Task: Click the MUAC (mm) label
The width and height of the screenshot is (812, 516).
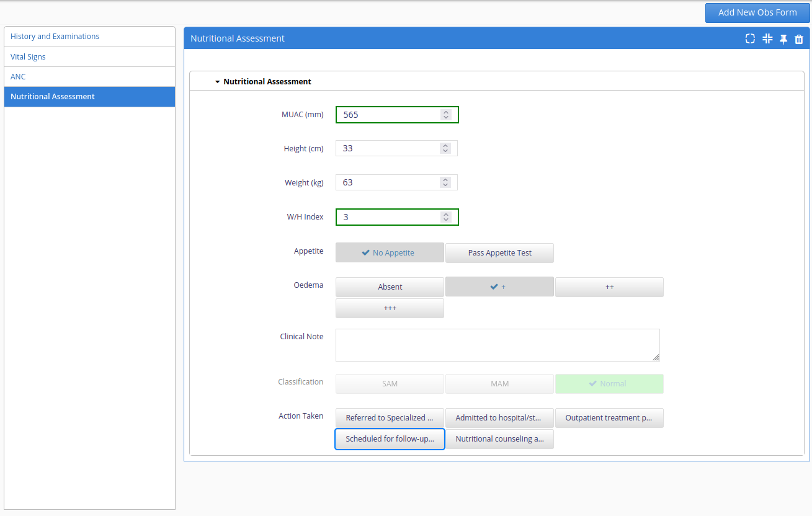Action: click(x=303, y=115)
